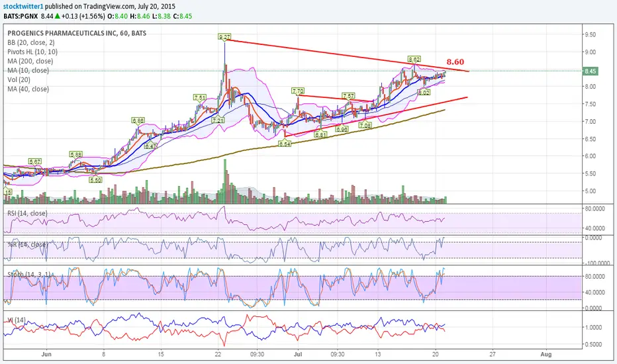The width and height of the screenshot is (617, 364).
Task: Click the 7.00 price axis value
Action: (591, 122)
